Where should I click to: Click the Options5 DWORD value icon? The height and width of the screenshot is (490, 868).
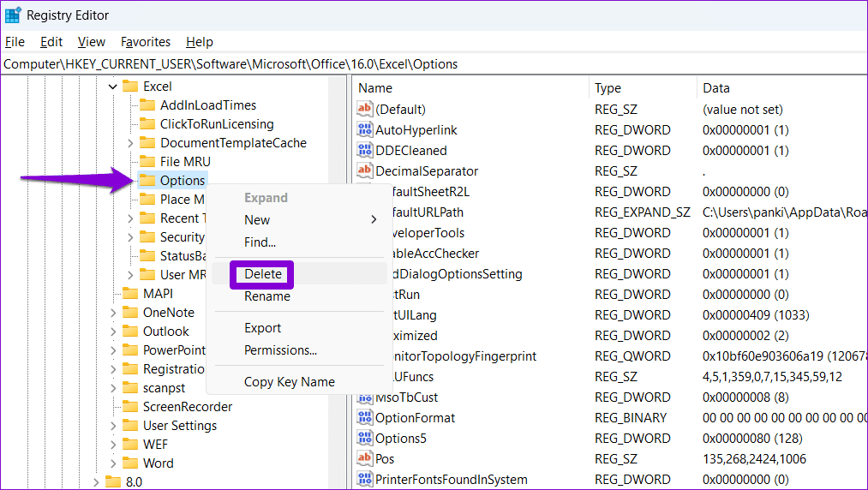364,438
